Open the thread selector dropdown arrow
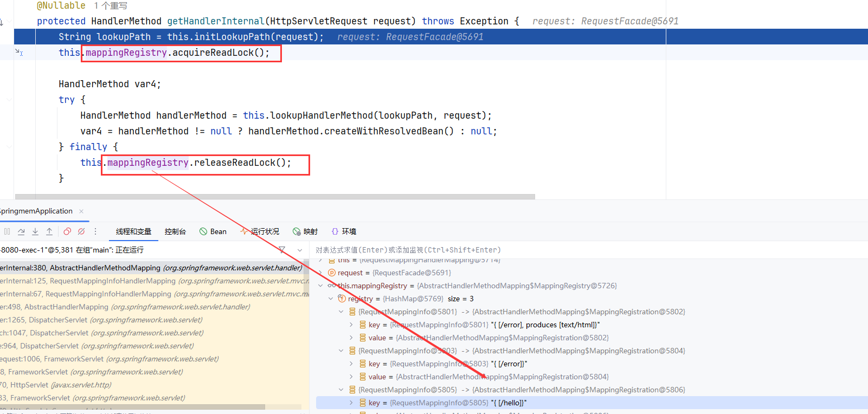Viewport: 868px width, 414px height. click(x=300, y=250)
